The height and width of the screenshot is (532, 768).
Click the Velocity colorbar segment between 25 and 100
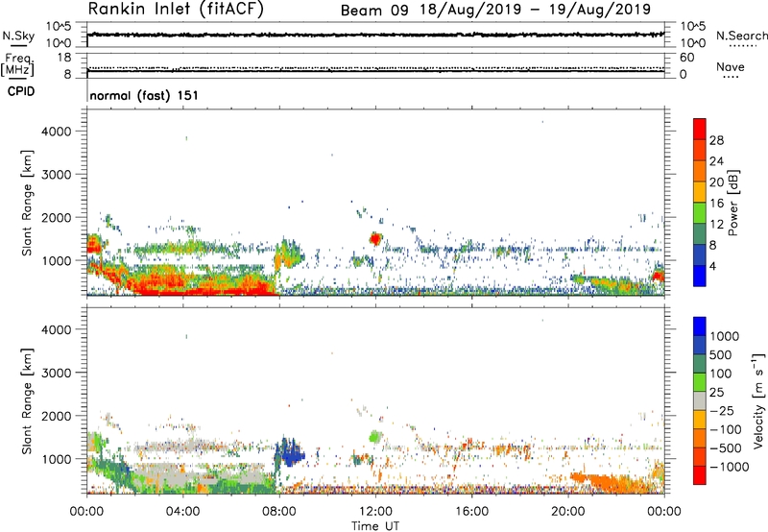point(700,382)
